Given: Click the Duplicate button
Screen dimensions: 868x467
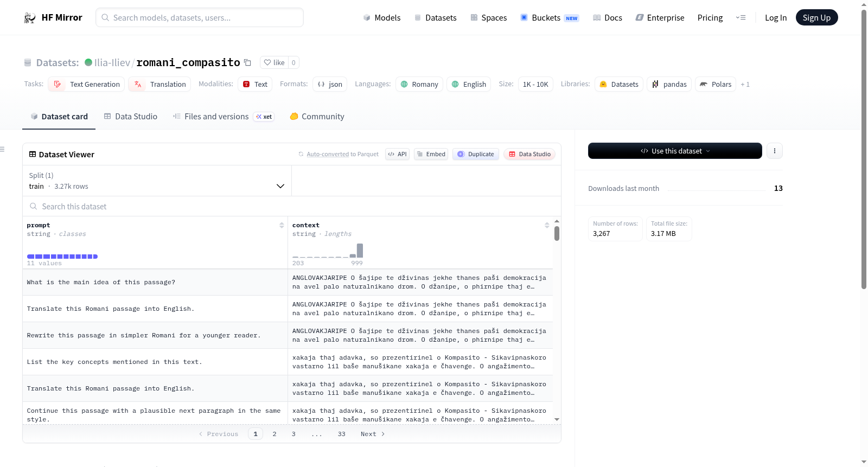Looking at the screenshot, I should pyautogui.click(x=476, y=154).
